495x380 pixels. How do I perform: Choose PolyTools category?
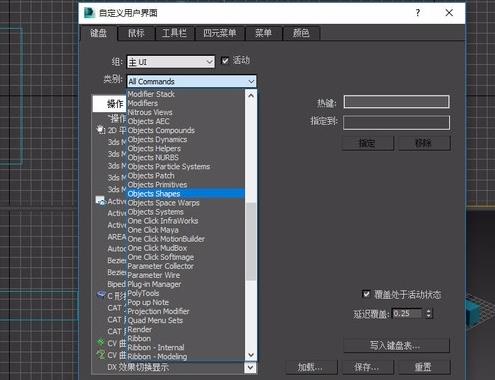143,293
